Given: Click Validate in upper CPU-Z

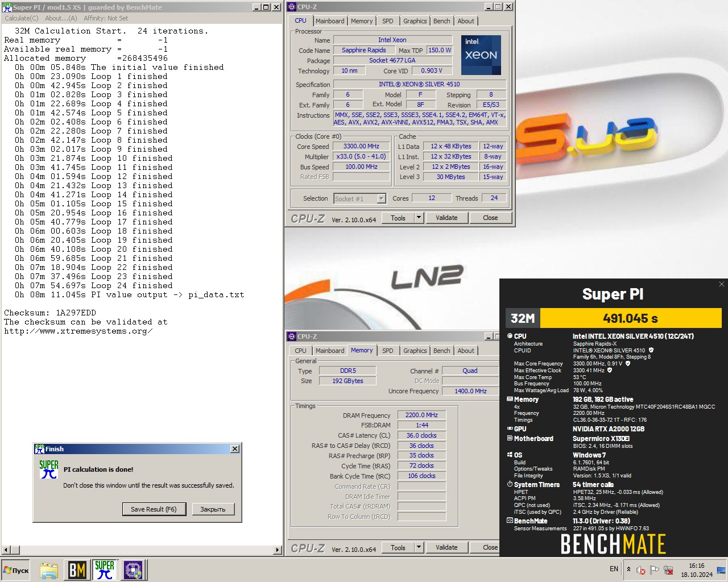Looking at the screenshot, I should [x=446, y=218].
